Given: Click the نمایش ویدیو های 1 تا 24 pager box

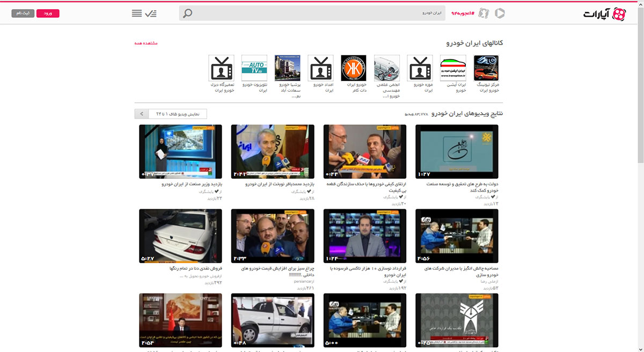Looking at the screenshot, I should (177, 114).
